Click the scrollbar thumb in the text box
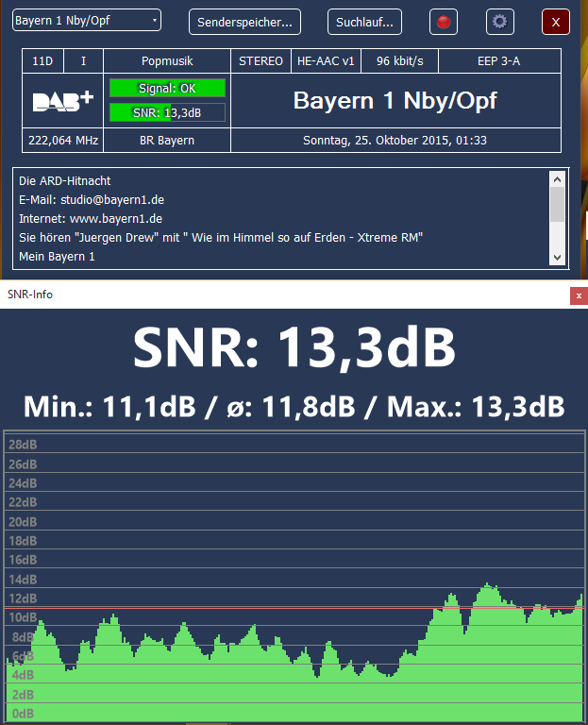 (557, 204)
